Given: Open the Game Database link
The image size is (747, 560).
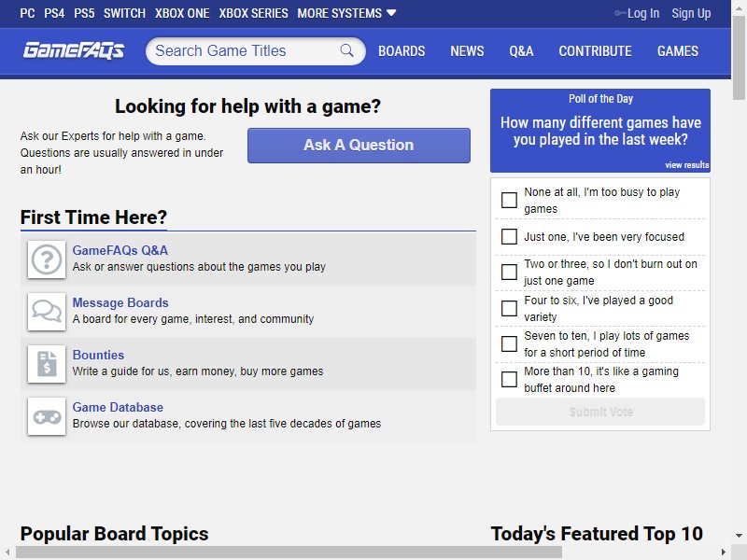Looking at the screenshot, I should point(118,408).
